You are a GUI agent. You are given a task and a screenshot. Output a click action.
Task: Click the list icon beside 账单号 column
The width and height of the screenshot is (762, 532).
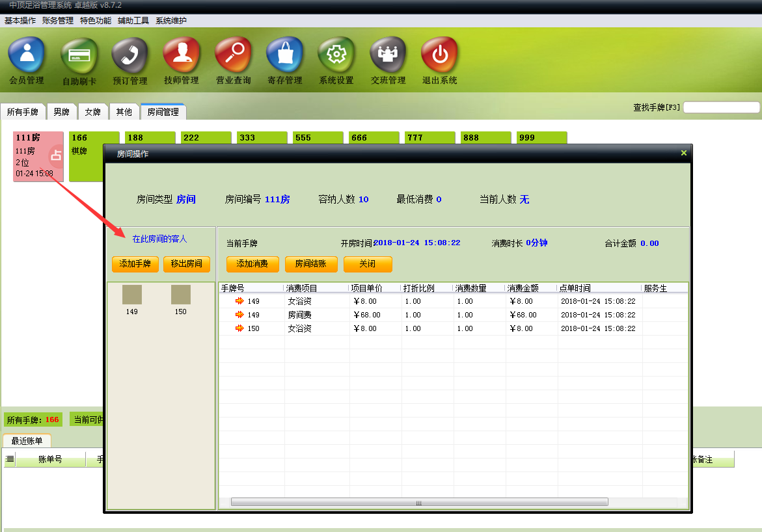pos(10,459)
